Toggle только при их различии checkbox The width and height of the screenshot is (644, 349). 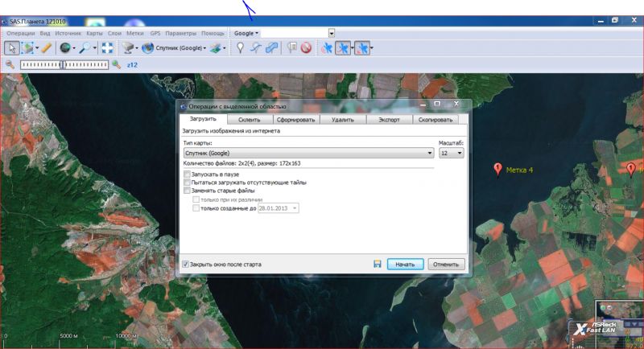click(x=196, y=199)
